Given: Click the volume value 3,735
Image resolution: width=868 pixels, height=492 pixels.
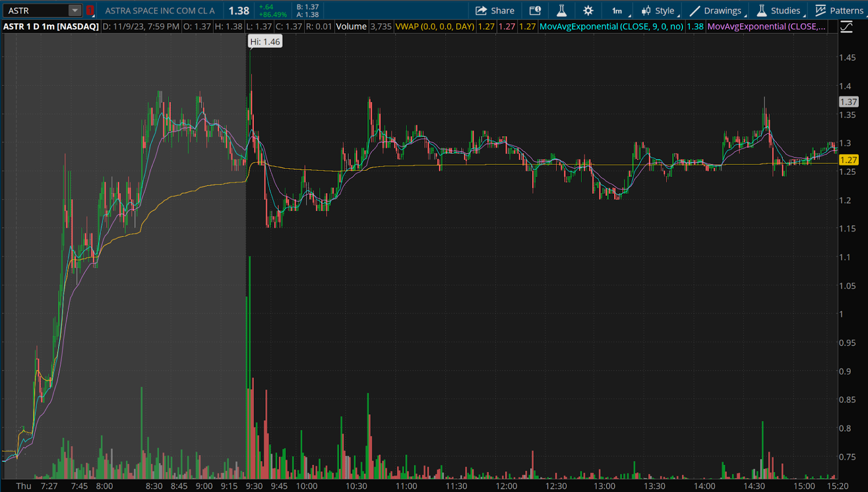Looking at the screenshot, I should point(381,27).
